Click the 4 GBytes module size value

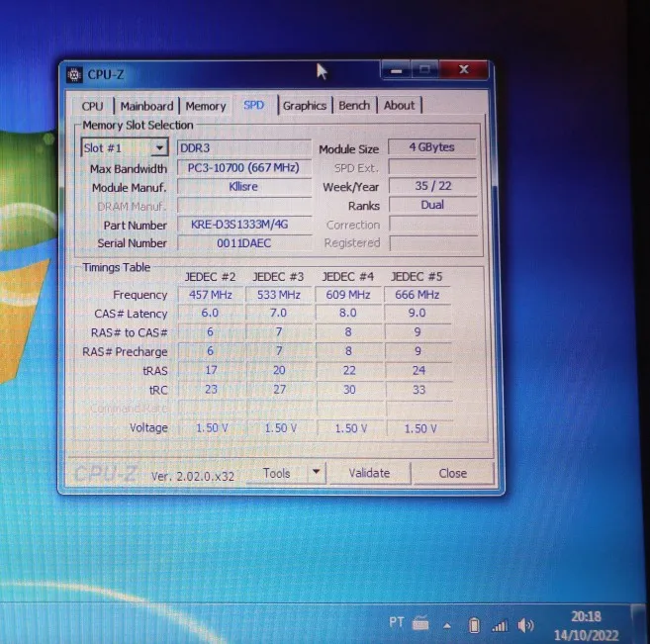point(432,147)
